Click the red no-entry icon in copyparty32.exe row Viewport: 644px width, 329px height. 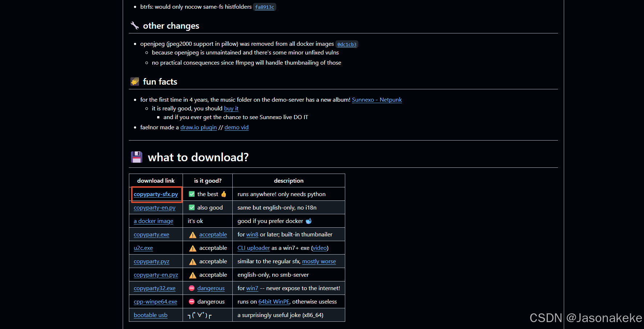tap(192, 288)
